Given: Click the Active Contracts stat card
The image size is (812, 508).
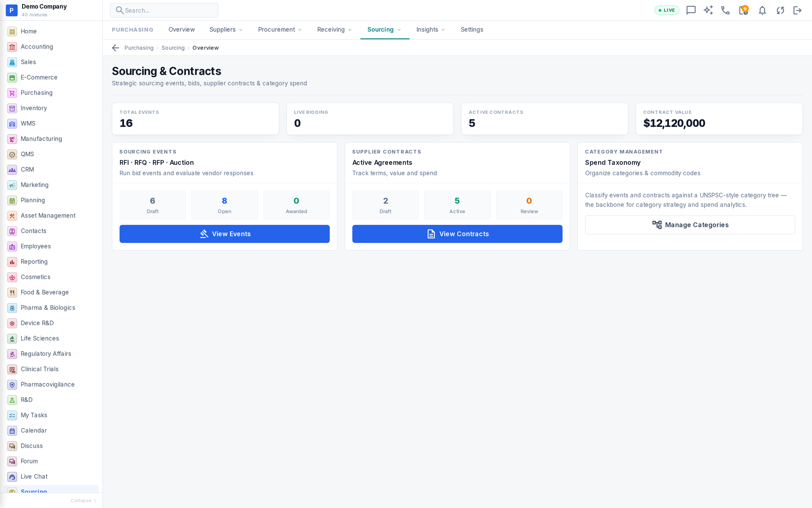Looking at the screenshot, I should 544,119.
